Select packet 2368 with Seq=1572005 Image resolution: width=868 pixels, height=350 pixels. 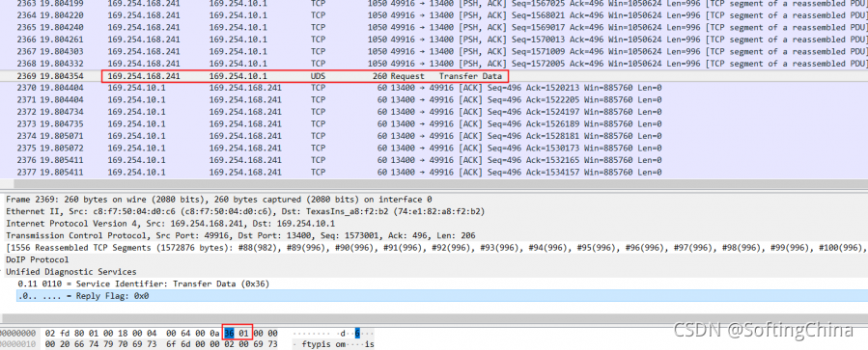[434, 65]
